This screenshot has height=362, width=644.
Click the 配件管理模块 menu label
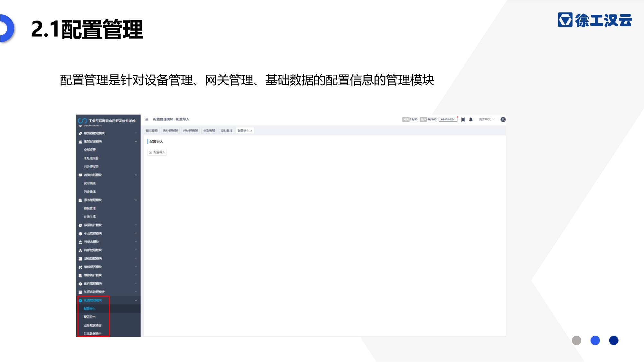coord(93,284)
